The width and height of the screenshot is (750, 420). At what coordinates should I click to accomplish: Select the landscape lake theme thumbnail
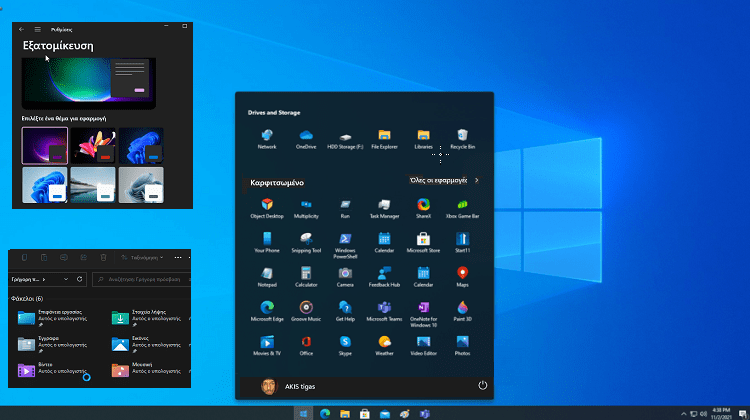click(x=93, y=185)
